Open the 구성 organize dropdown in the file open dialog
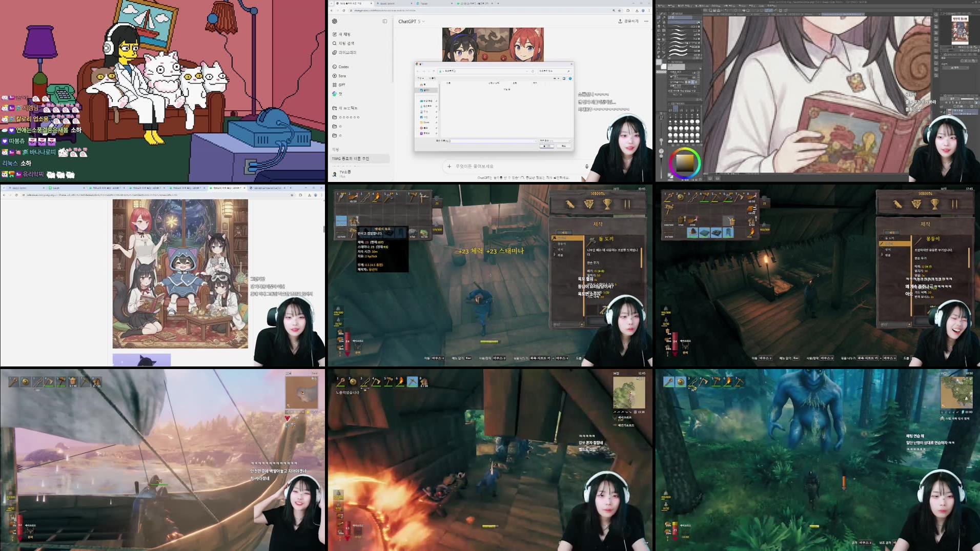This screenshot has height=551, width=980. pos(420,78)
